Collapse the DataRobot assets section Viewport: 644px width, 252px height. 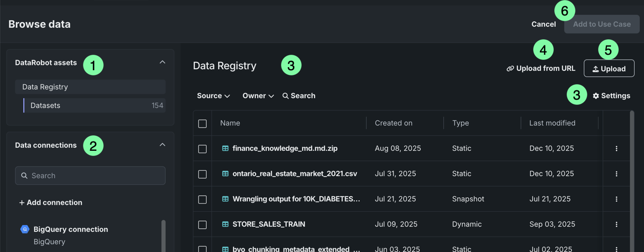[162, 62]
